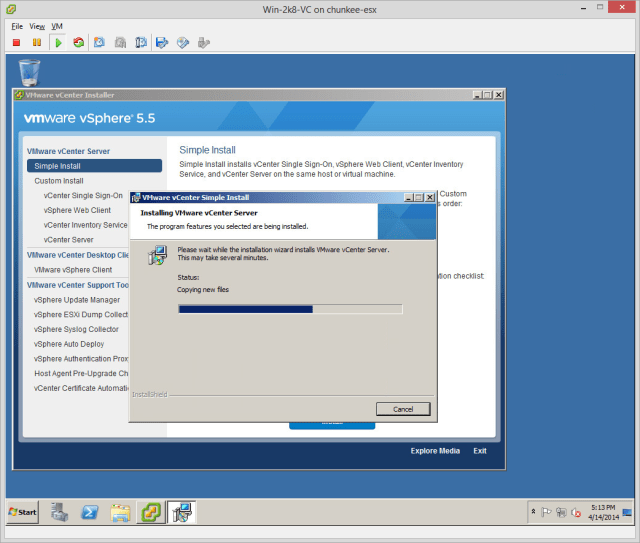Open the VM menu
Screen dimensions: 640x543
[x=57, y=26]
